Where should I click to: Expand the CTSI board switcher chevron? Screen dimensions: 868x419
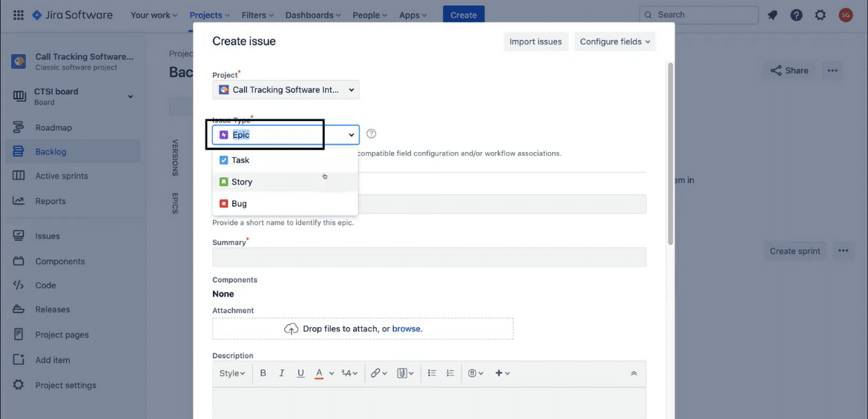pyautogui.click(x=131, y=96)
